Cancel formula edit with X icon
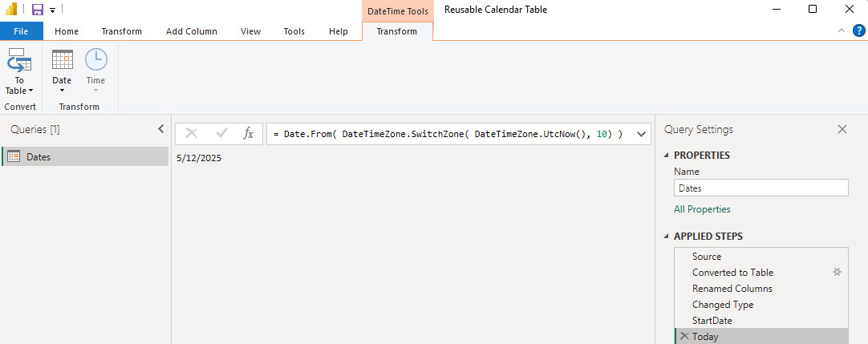 click(192, 134)
